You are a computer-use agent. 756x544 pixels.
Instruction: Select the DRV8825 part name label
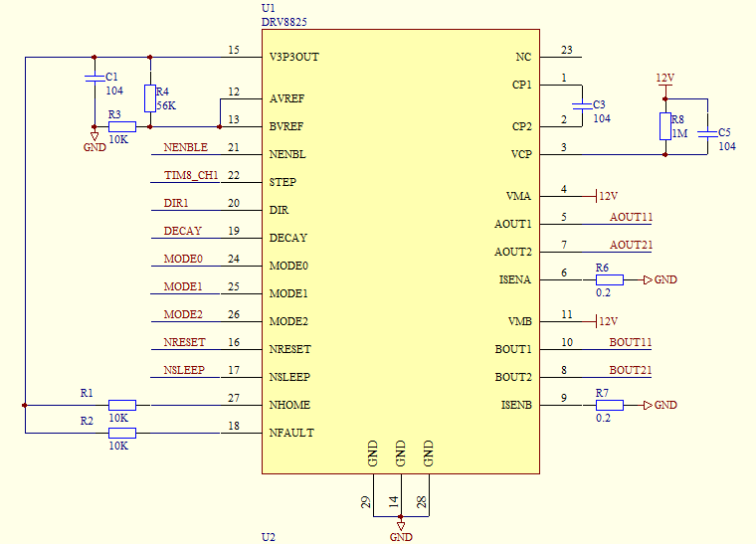tap(283, 22)
